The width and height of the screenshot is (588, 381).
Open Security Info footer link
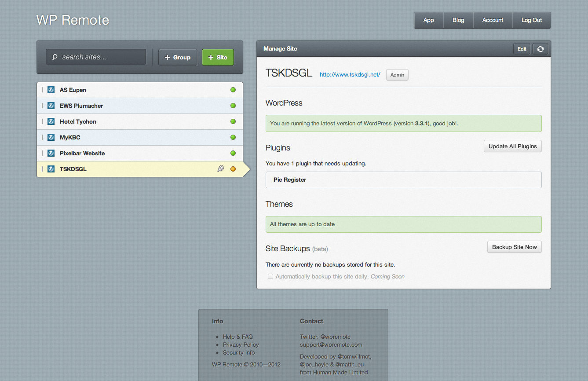239,352
